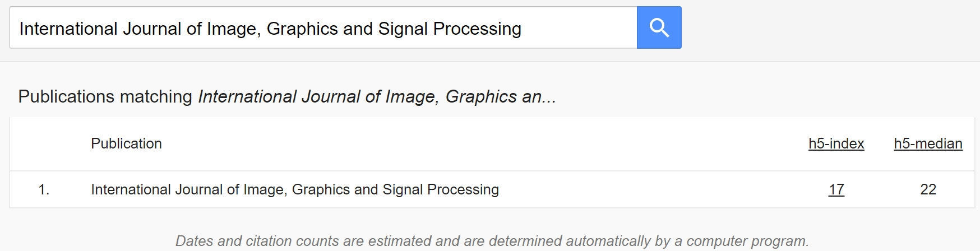Click the rank number 1. in results
Image resolution: width=980 pixels, height=251 pixels.
pyautogui.click(x=44, y=189)
